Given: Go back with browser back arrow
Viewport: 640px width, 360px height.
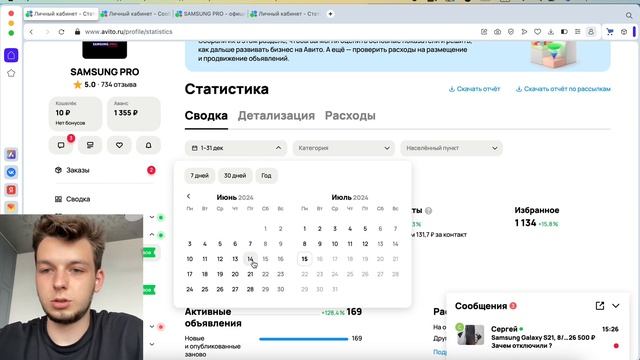Looking at the screenshot, I should [31, 32].
